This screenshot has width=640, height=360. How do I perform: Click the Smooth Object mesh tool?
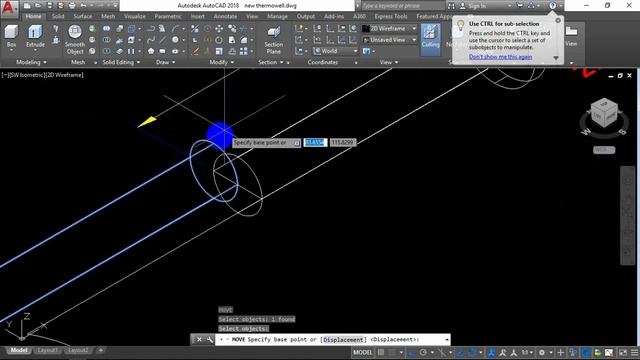pos(75,39)
